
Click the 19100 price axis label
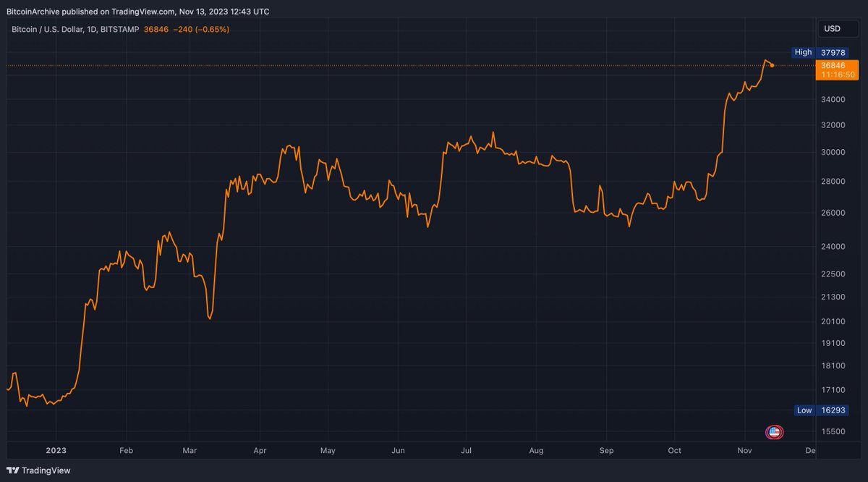point(833,344)
